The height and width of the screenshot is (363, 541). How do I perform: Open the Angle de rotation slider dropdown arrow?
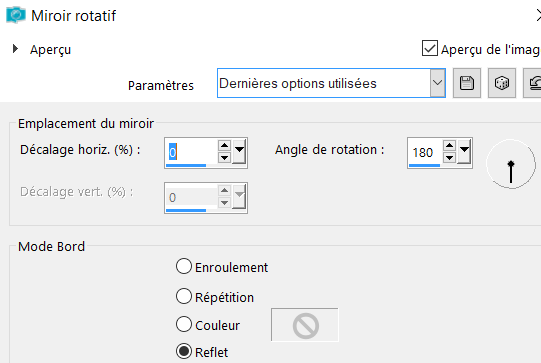point(464,151)
